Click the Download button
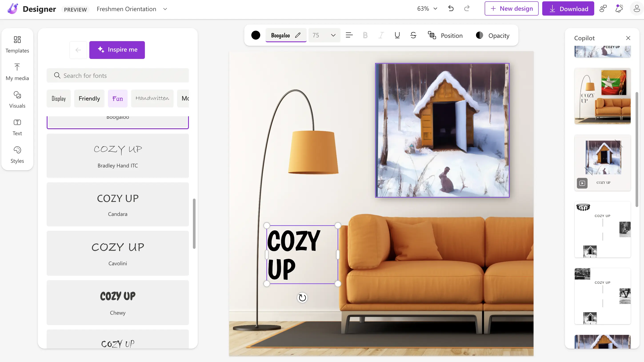This screenshot has height=362, width=644. [568, 8]
